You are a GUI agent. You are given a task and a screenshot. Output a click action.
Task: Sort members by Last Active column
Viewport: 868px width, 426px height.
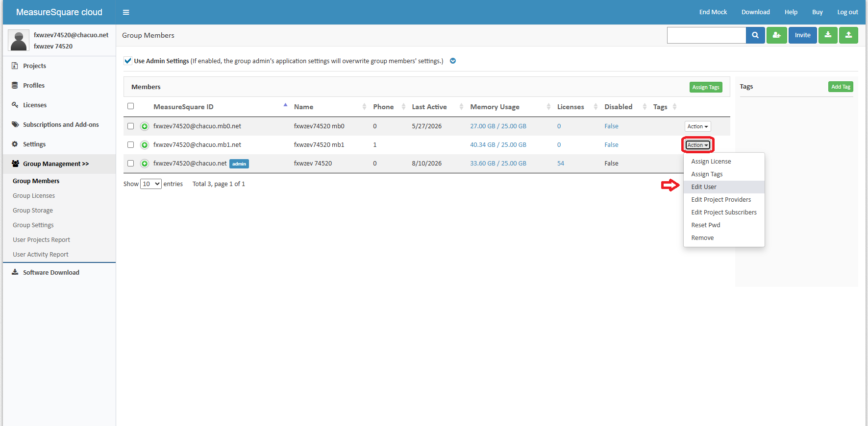point(429,107)
